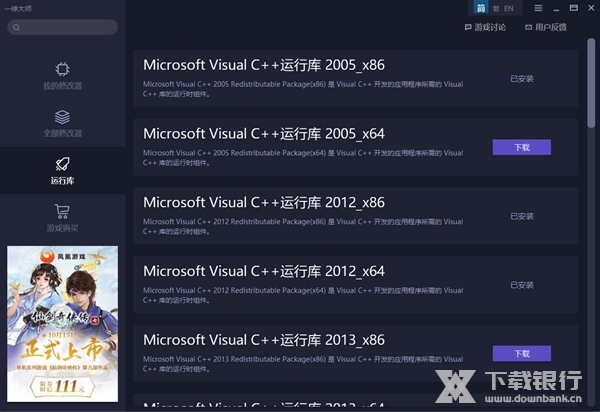Switch language to Simplified Chinese 简

481,8
